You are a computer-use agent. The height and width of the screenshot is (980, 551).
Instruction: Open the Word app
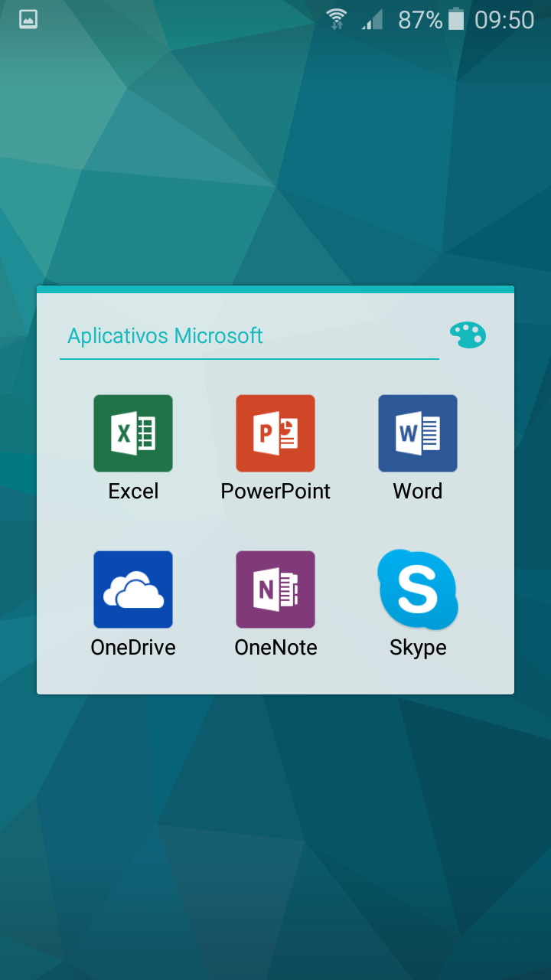point(418,433)
